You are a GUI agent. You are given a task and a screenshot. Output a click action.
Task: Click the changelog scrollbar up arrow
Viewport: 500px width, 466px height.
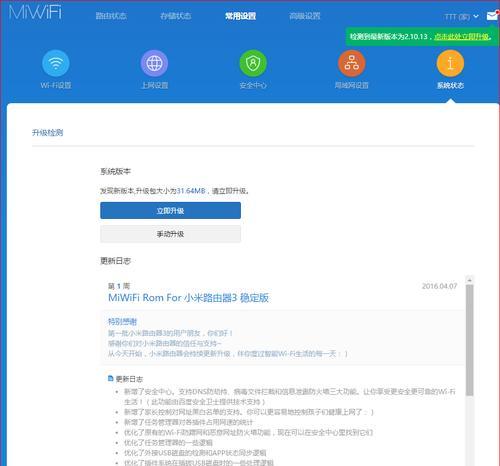point(469,280)
